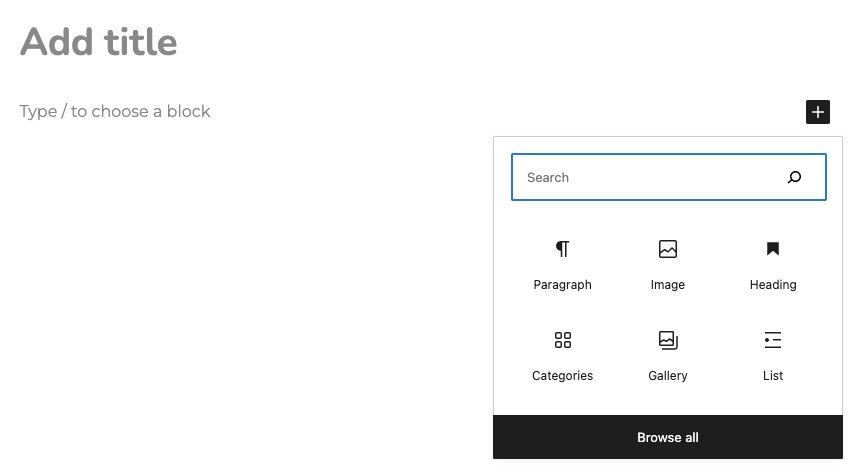Viewport: 868px width, 476px height.
Task: Click the List text label
Action: [x=773, y=375]
